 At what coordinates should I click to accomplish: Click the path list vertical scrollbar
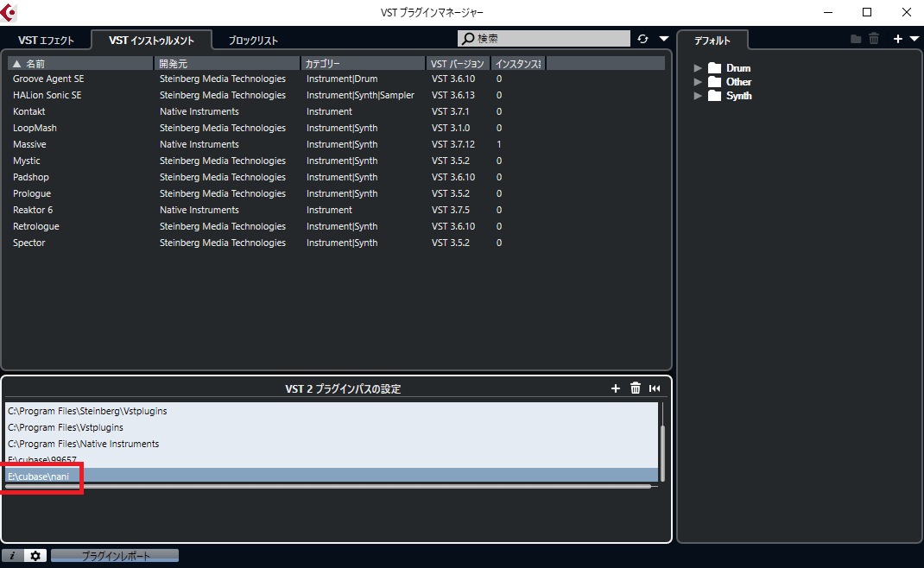pos(662,452)
